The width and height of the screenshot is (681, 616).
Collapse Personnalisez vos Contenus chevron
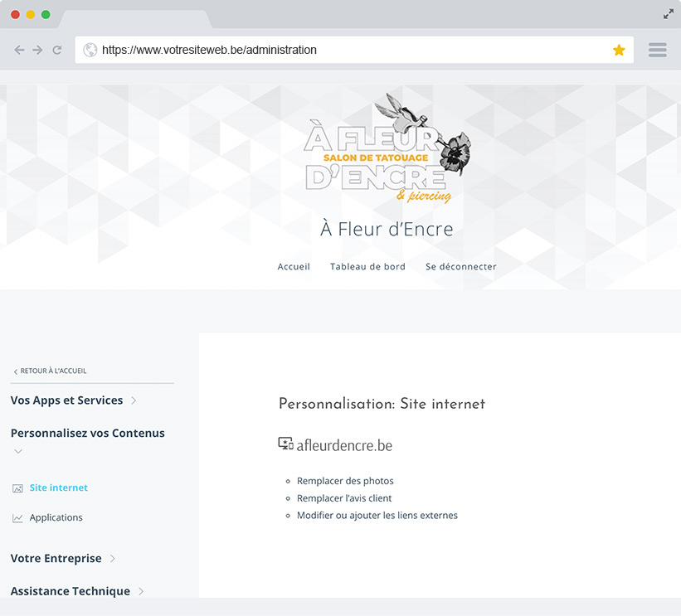tap(18, 452)
